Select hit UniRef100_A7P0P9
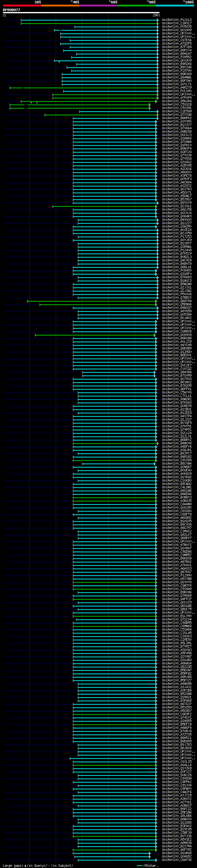The height and width of the screenshot is (868, 197). coord(176,98)
